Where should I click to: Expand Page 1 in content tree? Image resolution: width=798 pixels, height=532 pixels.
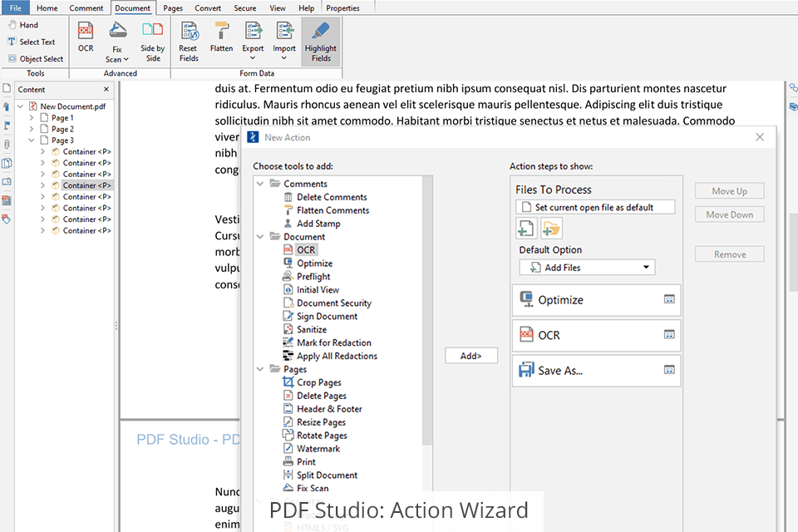click(x=32, y=117)
